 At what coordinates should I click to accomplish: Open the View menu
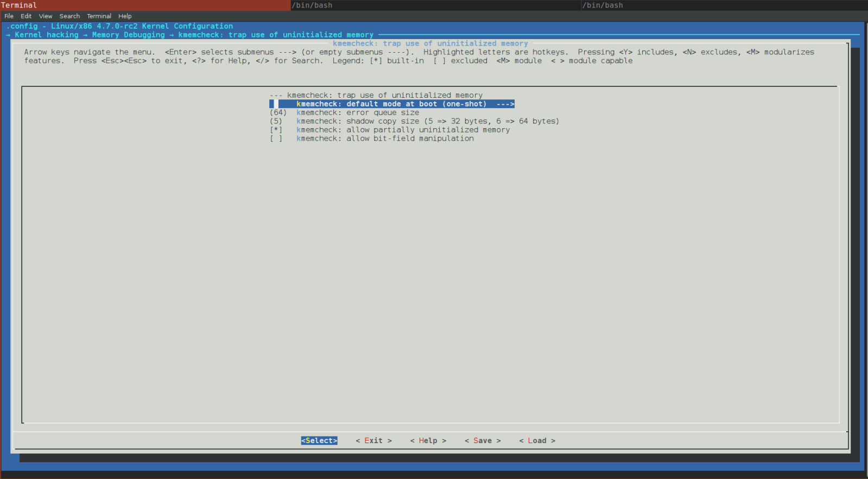[46, 16]
